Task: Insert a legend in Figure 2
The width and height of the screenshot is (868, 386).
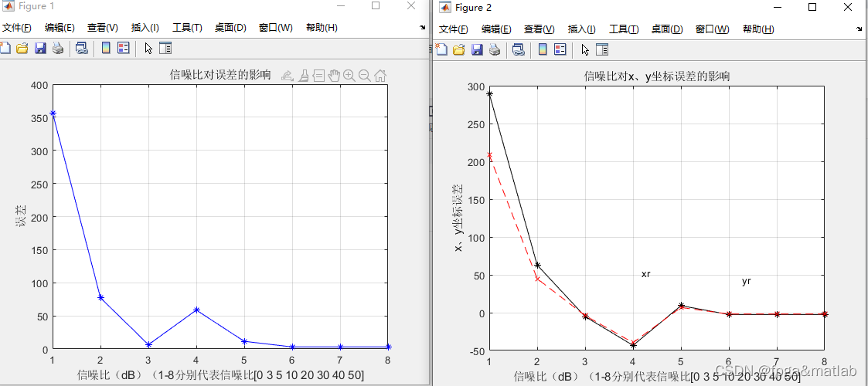Action: click(x=560, y=49)
